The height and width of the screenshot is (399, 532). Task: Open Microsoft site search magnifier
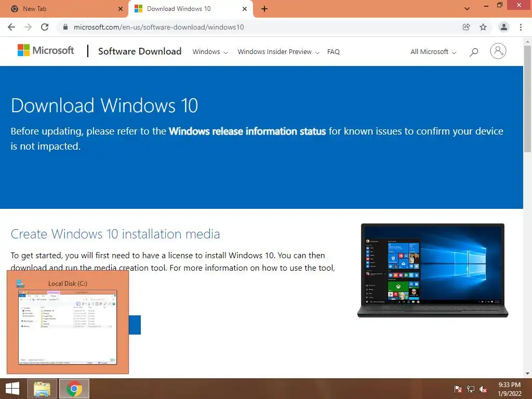click(474, 52)
